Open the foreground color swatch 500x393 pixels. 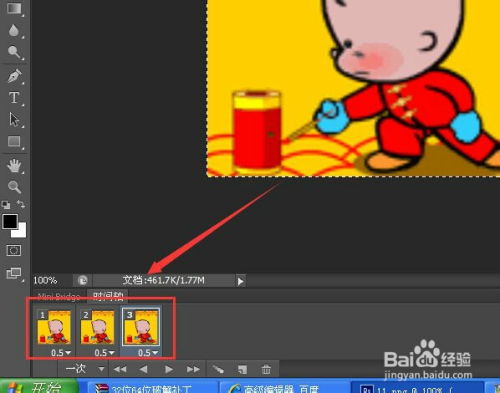(x=10, y=222)
